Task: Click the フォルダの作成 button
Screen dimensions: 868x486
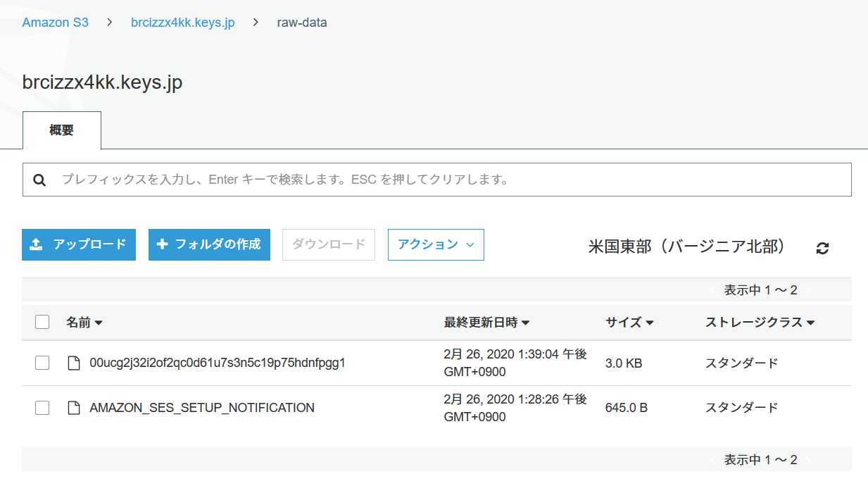Action: point(209,244)
